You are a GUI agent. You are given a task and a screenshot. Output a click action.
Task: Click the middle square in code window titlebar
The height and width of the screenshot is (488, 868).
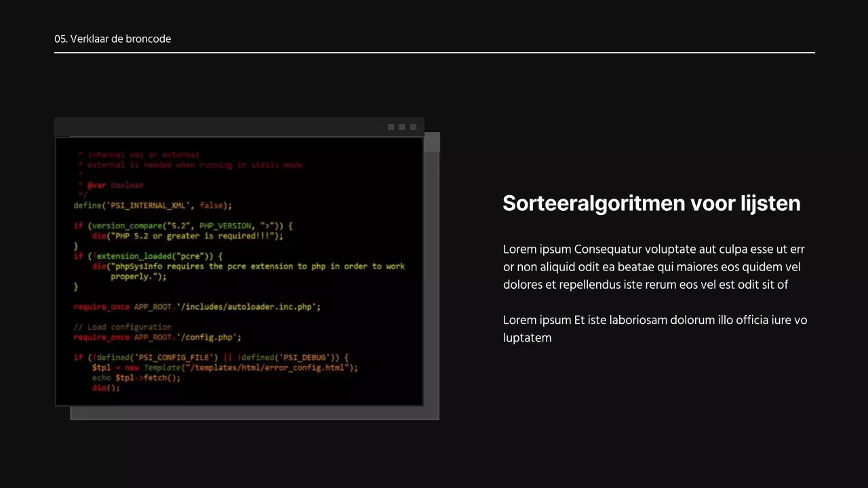click(x=401, y=127)
